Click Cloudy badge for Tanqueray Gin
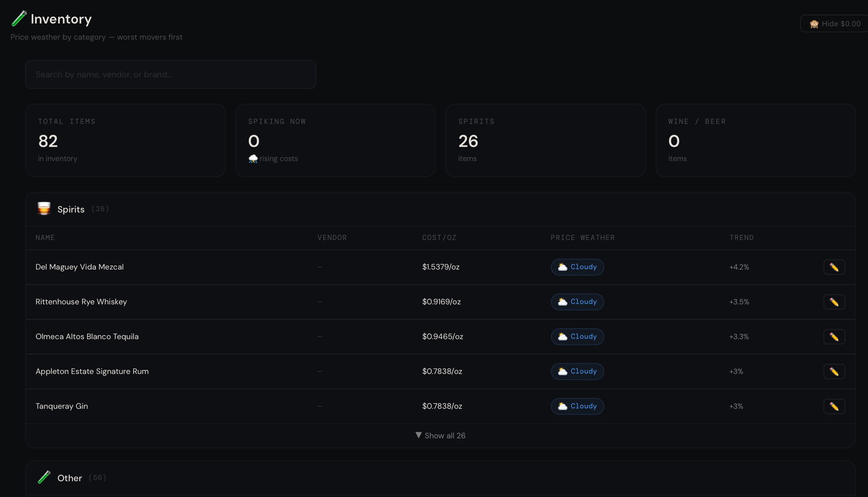 pos(577,406)
